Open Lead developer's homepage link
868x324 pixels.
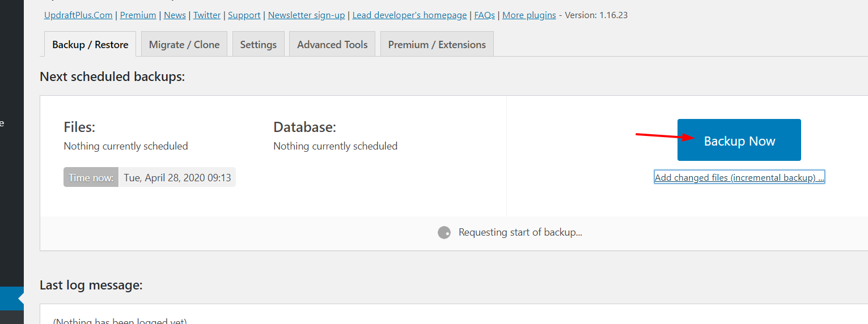click(x=410, y=15)
